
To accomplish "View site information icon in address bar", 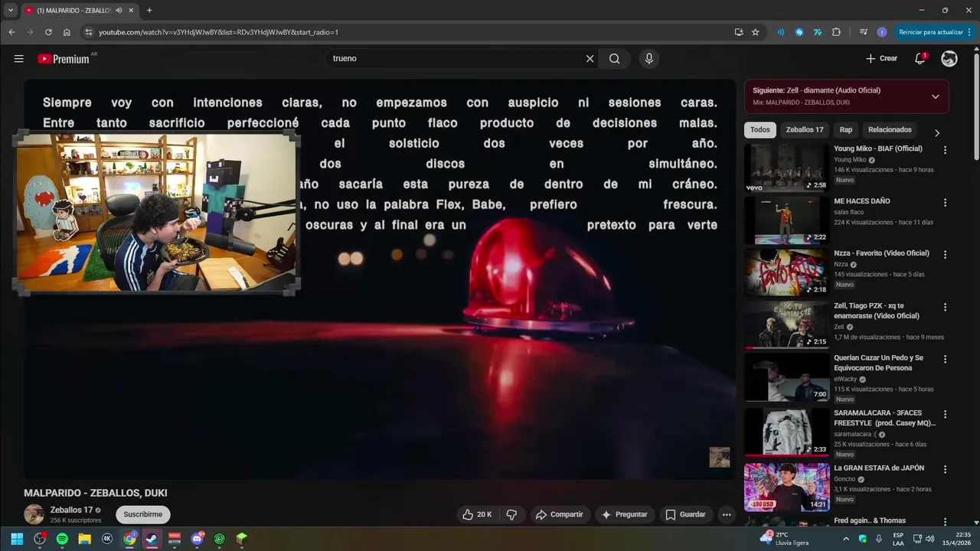I will click(88, 32).
